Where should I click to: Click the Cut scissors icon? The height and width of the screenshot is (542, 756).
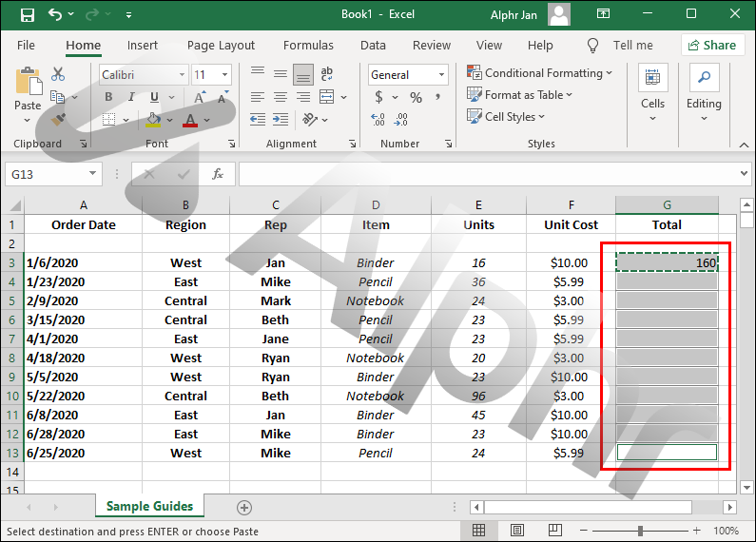click(x=58, y=74)
